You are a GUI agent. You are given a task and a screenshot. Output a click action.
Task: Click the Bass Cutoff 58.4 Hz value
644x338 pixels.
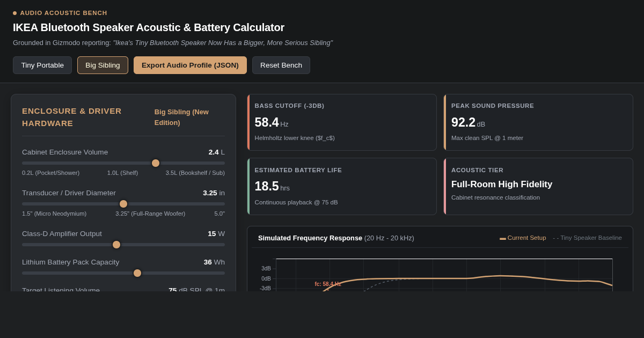click(x=272, y=122)
